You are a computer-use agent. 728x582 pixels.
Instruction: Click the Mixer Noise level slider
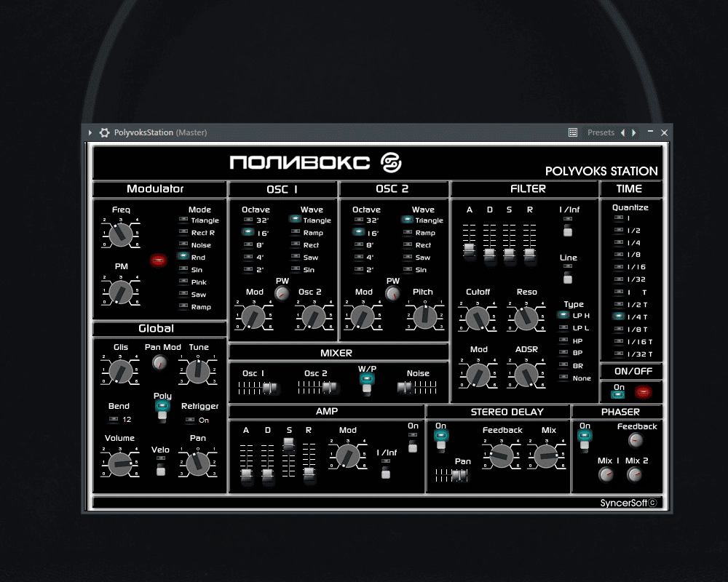pos(404,387)
